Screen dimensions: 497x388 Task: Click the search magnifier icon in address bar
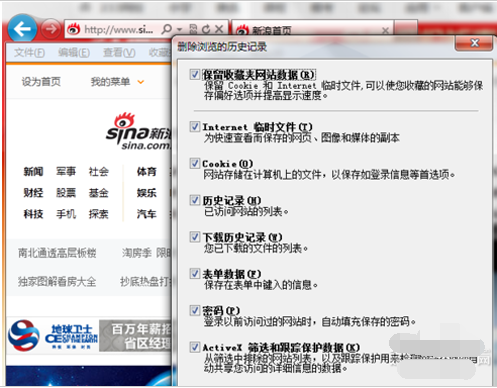(x=166, y=29)
